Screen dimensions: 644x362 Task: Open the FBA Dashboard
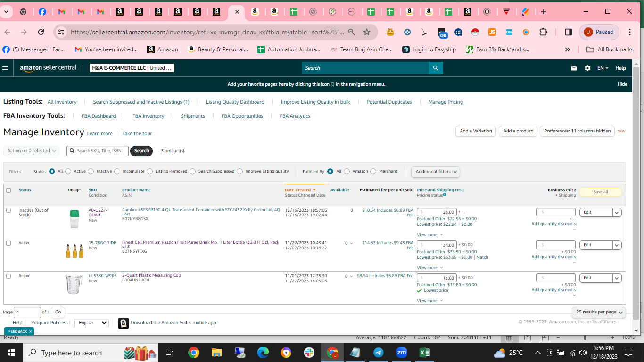pyautogui.click(x=99, y=116)
